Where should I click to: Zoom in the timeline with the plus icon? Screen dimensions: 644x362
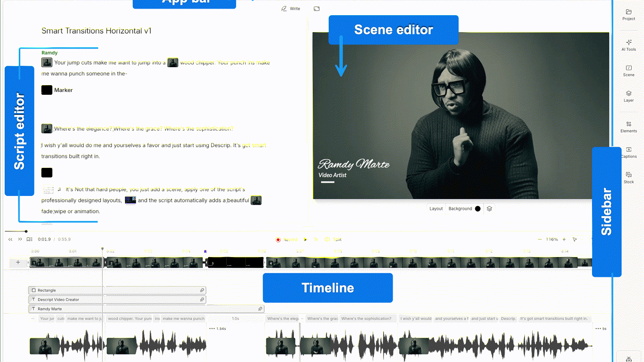click(x=564, y=240)
